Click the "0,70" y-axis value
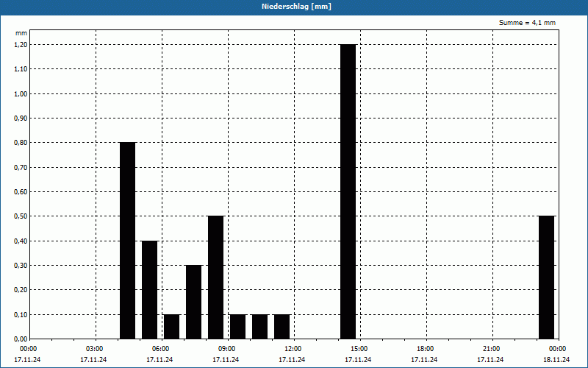588x368 pixels. point(21,167)
